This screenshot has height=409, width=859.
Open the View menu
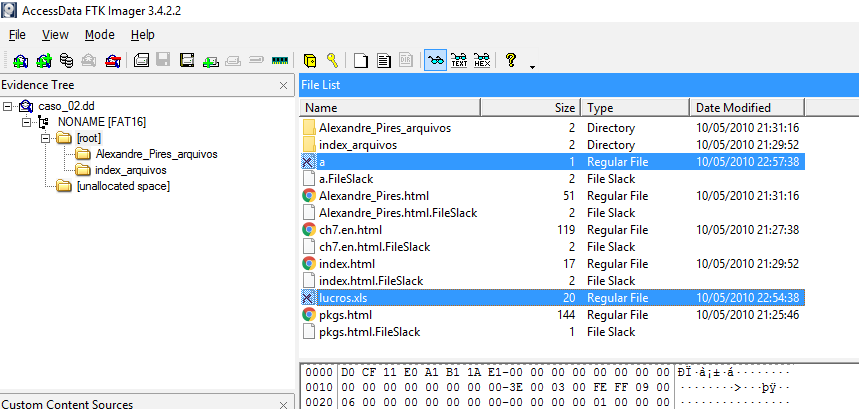(55, 34)
